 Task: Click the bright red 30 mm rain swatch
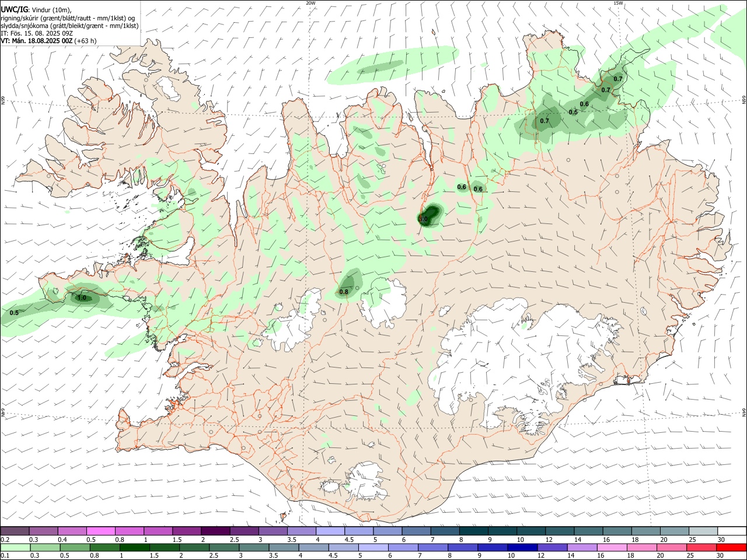731,547
